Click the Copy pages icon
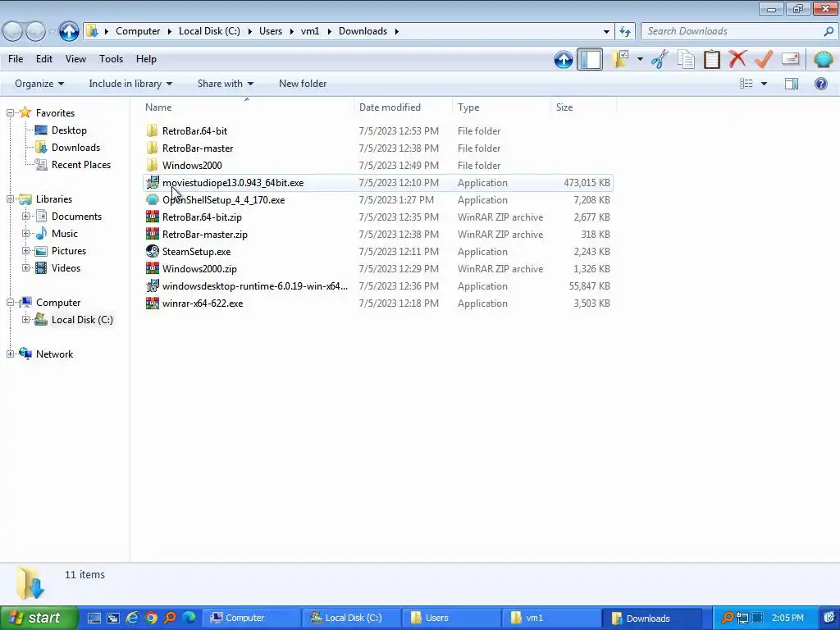The height and width of the screenshot is (630, 840). (x=686, y=59)
